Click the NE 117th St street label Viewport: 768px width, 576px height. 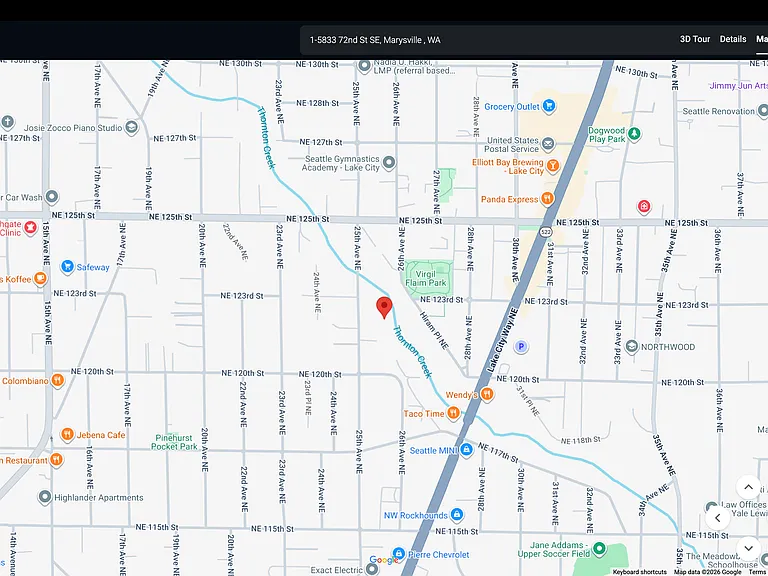coord(498,453)
